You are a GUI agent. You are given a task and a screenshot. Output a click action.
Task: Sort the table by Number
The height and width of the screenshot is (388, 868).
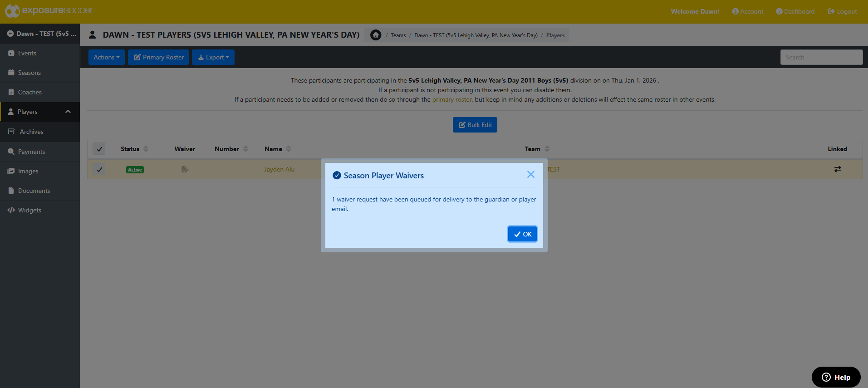[x=231, y=149]
